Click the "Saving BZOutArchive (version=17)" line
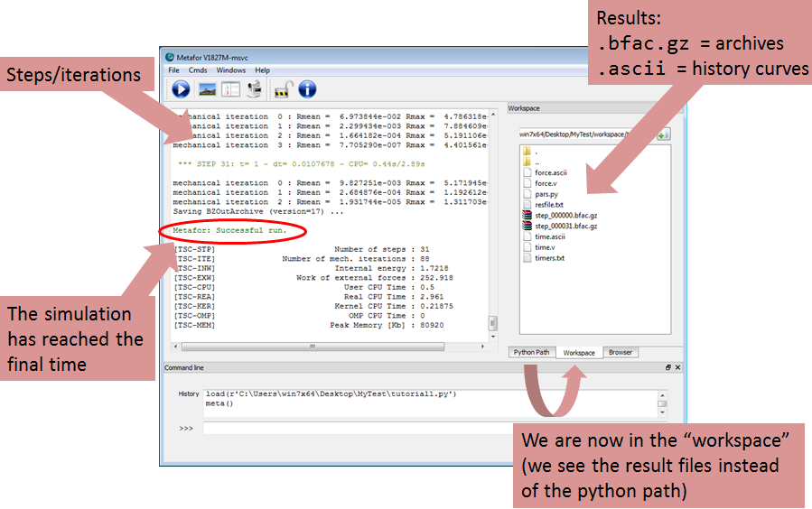Screen dimensions: 812x509 pyautogui.click(x=258, y=211)
